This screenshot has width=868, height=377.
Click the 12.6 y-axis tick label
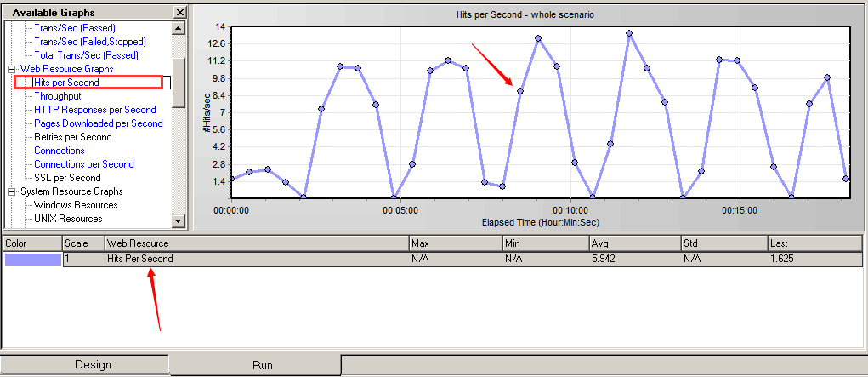[x=217, y=43]
